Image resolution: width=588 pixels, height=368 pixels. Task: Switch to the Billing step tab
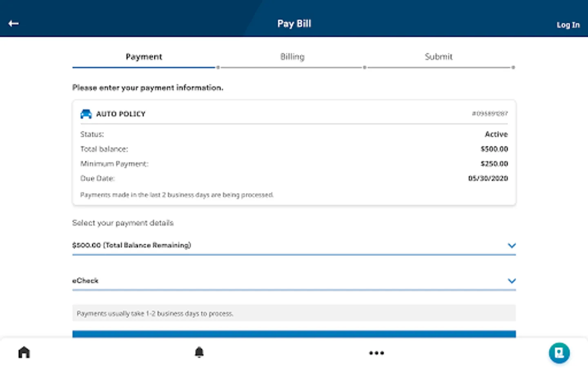292,57
